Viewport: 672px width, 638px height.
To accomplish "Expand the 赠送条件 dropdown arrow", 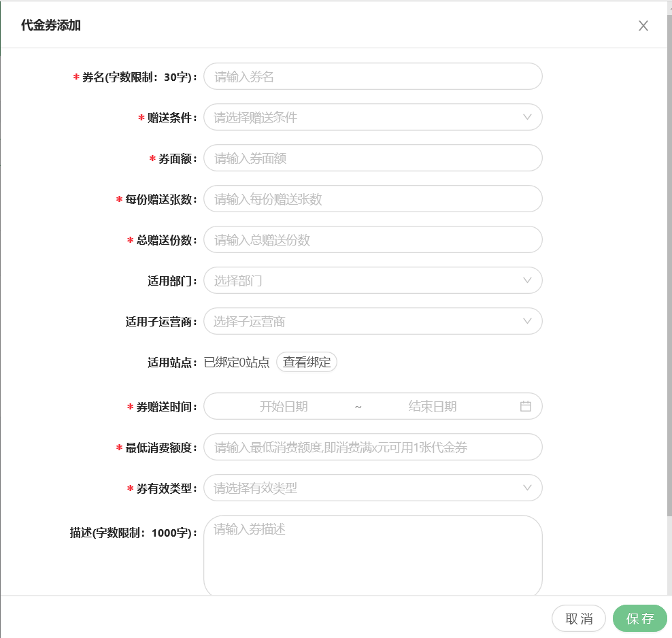I will pos(527,117).
